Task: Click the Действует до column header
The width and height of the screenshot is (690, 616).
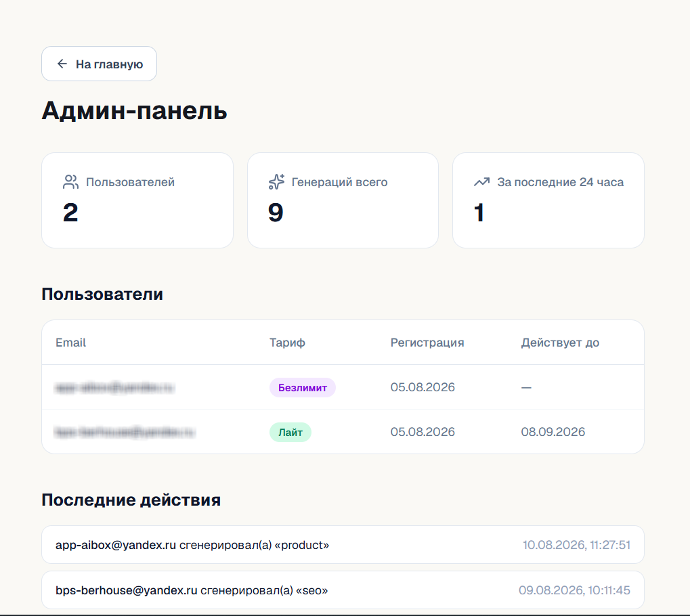Action: (560, 343)
